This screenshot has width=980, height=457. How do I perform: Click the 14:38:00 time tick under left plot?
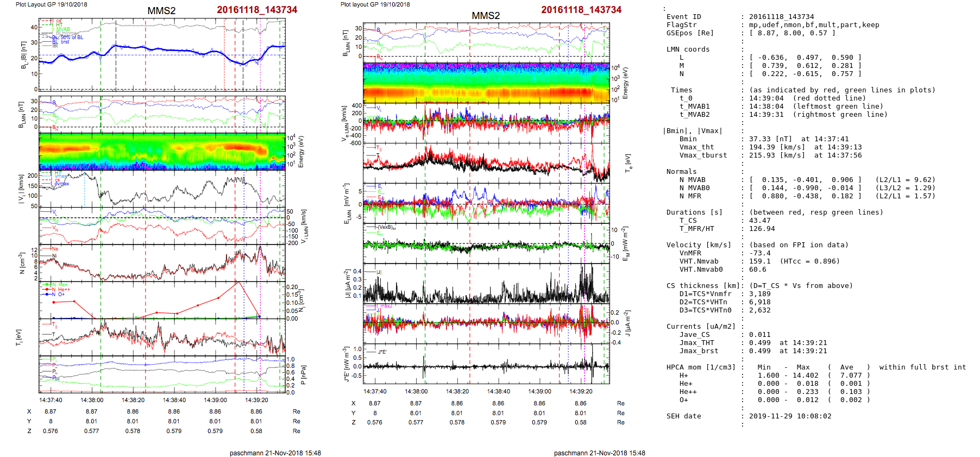click(x=92, y=400)
